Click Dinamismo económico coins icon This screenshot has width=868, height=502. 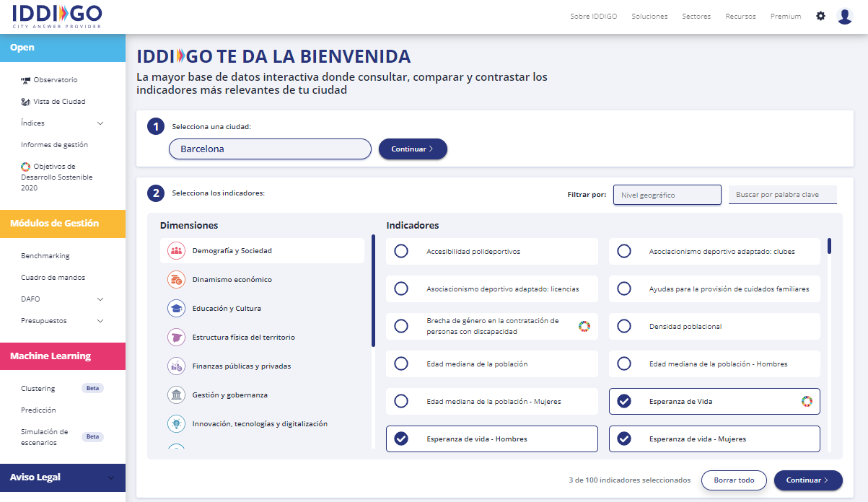[176, 280]
